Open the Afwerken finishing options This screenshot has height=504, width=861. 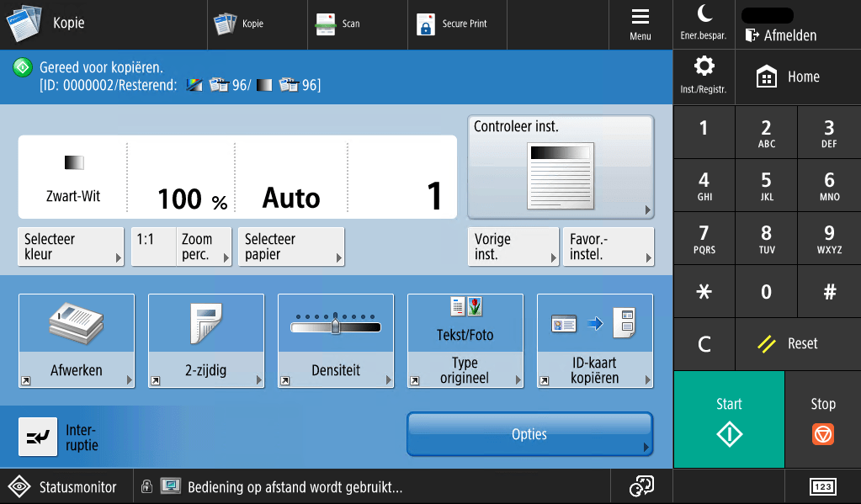click(x=76, y=341)
